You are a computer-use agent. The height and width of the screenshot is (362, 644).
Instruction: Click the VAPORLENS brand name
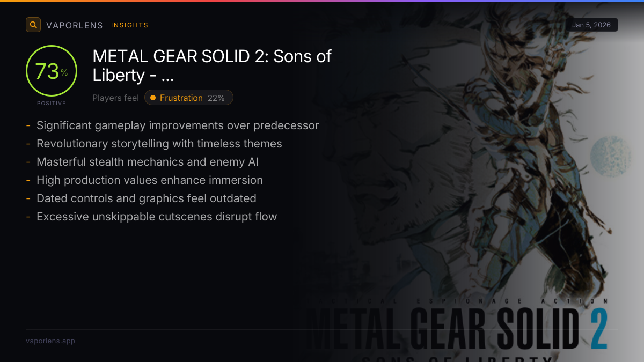75,25
